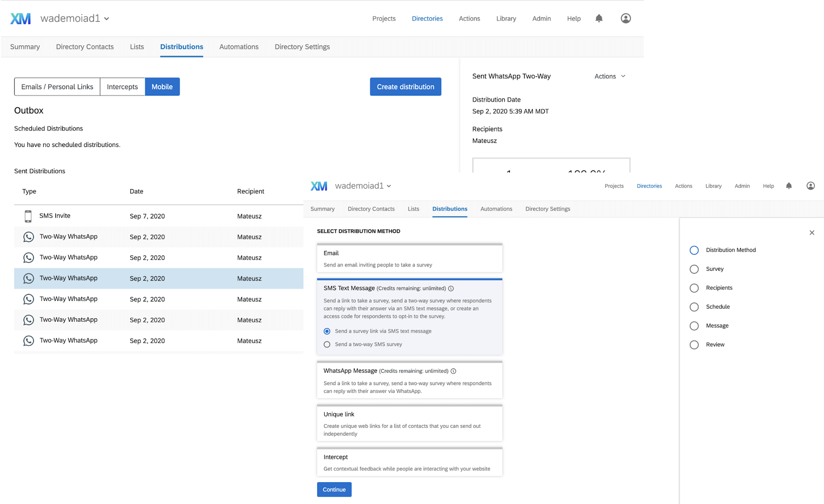Open Actions dropdown for Sent WhatsApp Two-Way
This screenshot has height=504, width=824.
610,77
